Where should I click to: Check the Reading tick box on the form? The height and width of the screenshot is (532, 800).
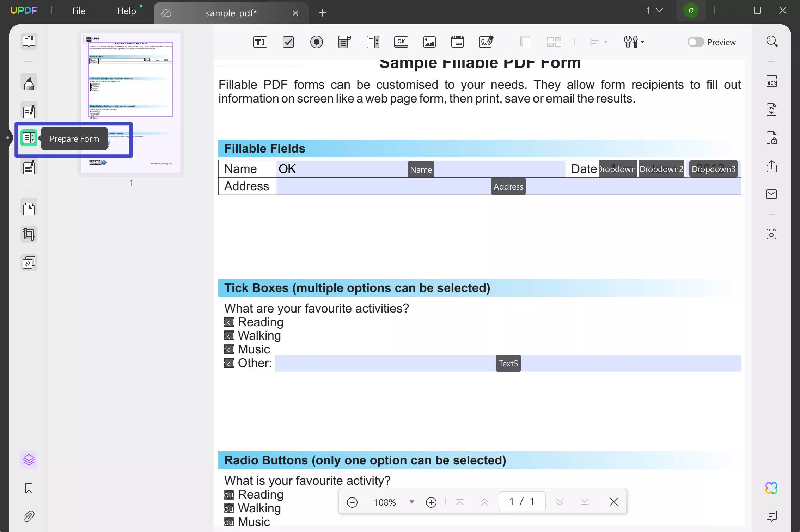[228, 322]
